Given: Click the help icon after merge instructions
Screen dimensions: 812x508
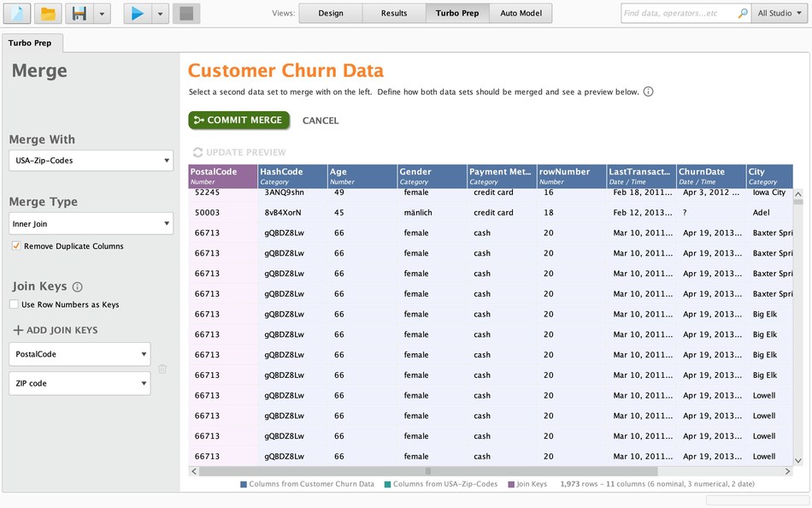Looking at the screenshot, I should (x=648, y=92).
